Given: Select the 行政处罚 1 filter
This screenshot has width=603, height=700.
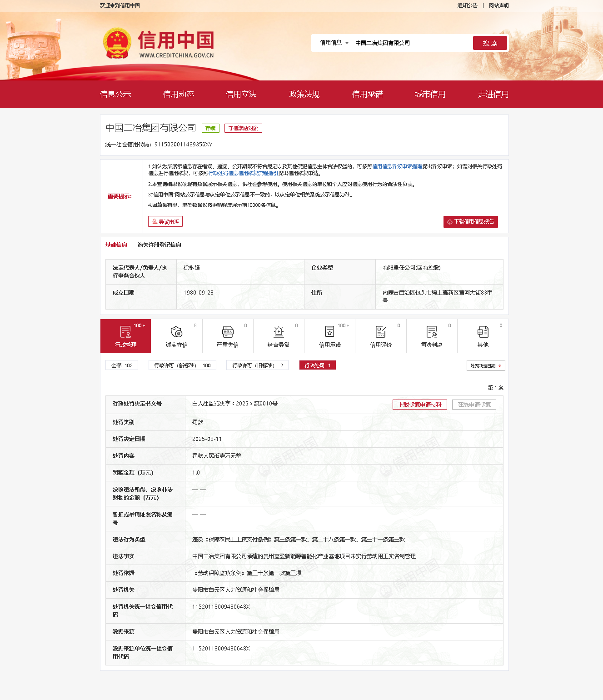Looking at the screenshot, I should tap(317, 365).
